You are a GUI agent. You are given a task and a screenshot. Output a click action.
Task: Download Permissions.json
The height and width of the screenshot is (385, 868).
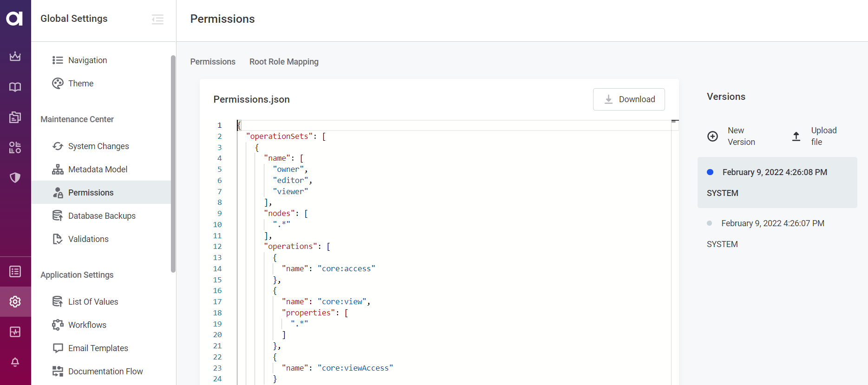[629, 99]
